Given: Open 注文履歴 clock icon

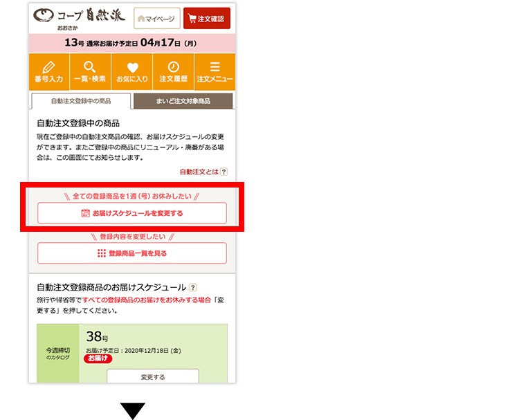Looking at the screenshot, I should pyautogui.click(x=173, y=72).
